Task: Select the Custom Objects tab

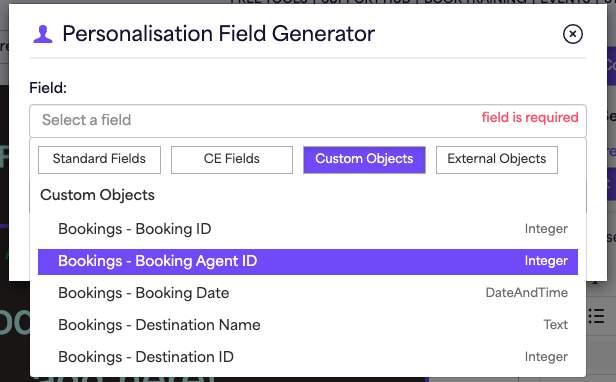Action: (364, 160)
